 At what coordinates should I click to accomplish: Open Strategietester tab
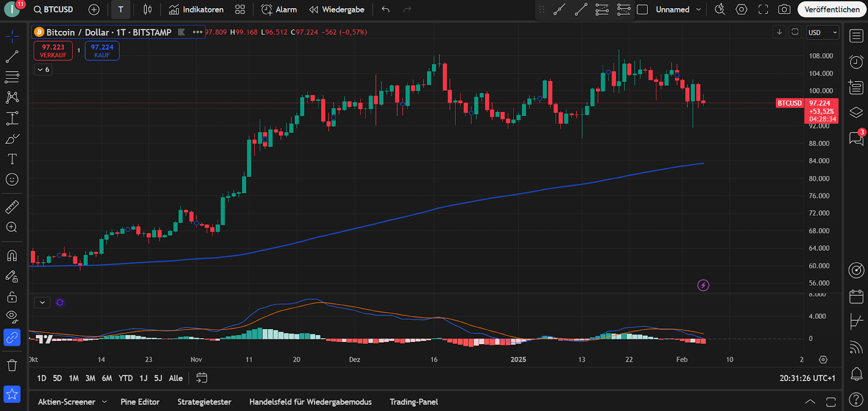204,402
